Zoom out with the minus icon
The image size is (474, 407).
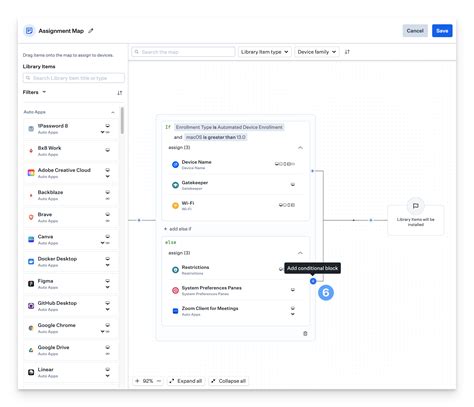(x=159, y=381)
